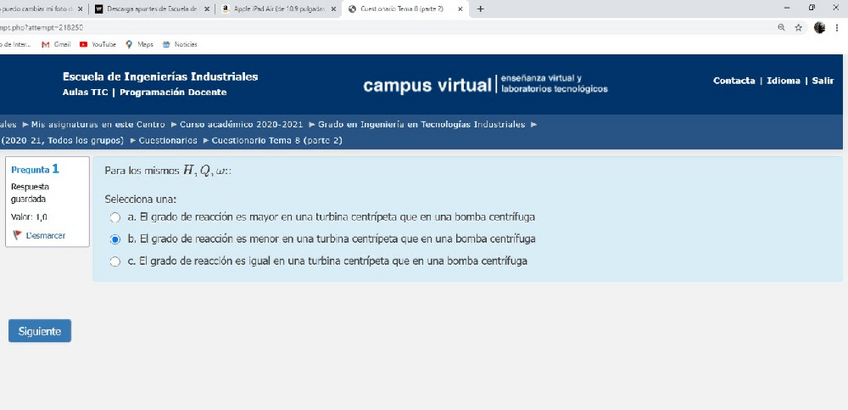Click the 'Selecciona una:' label
848x410 pixels.
[141, 199]
